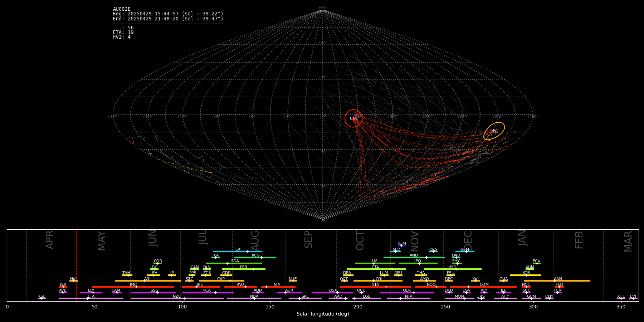Screen dimensions: 644x322
Task: Click the cyan ERI activity bar
Action: click(238, 252)
